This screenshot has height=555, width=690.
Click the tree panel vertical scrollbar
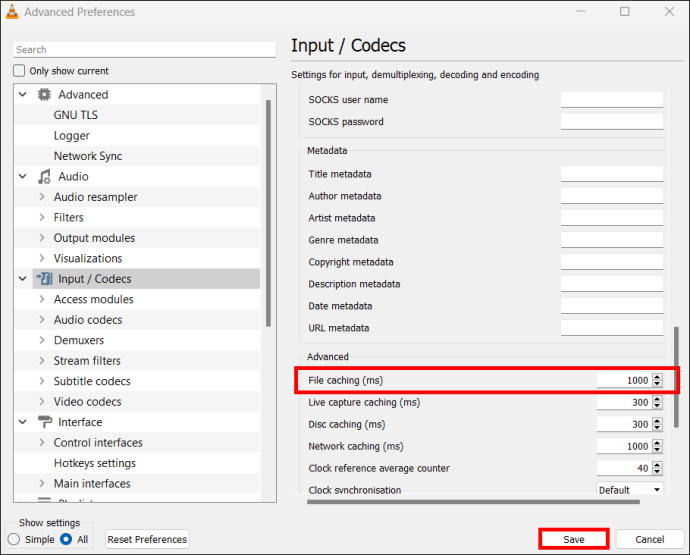point(268,213)
